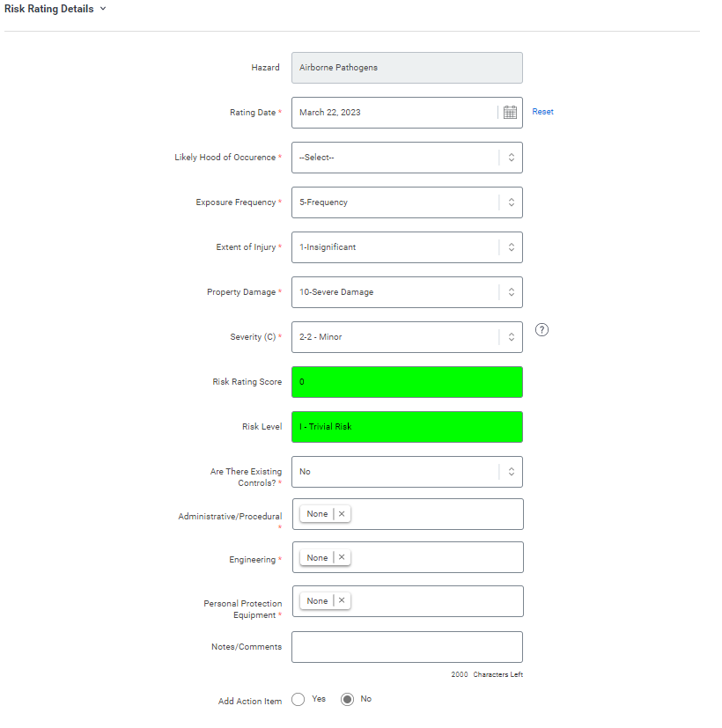Click the '2000 Characters Left' text
The image size is (722, 728).
487,674
